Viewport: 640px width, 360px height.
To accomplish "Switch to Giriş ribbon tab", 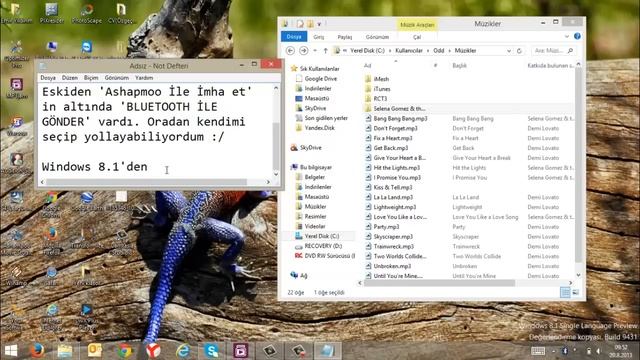I will [319, 37].
